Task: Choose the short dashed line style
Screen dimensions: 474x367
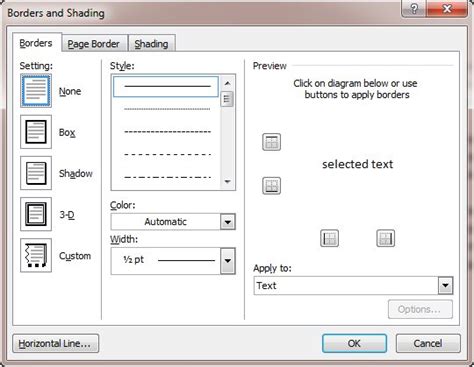Action: point(167,132)
